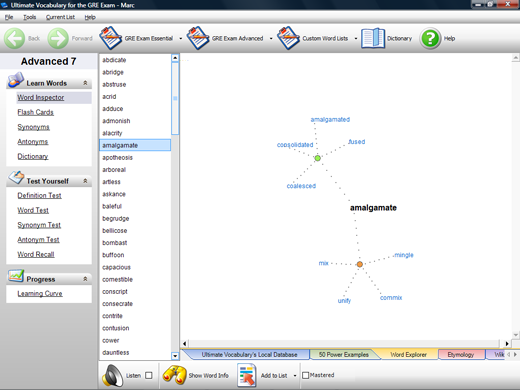Click the Test Yourself notepad icon
The image size is (520, 390).
[16, 177]
